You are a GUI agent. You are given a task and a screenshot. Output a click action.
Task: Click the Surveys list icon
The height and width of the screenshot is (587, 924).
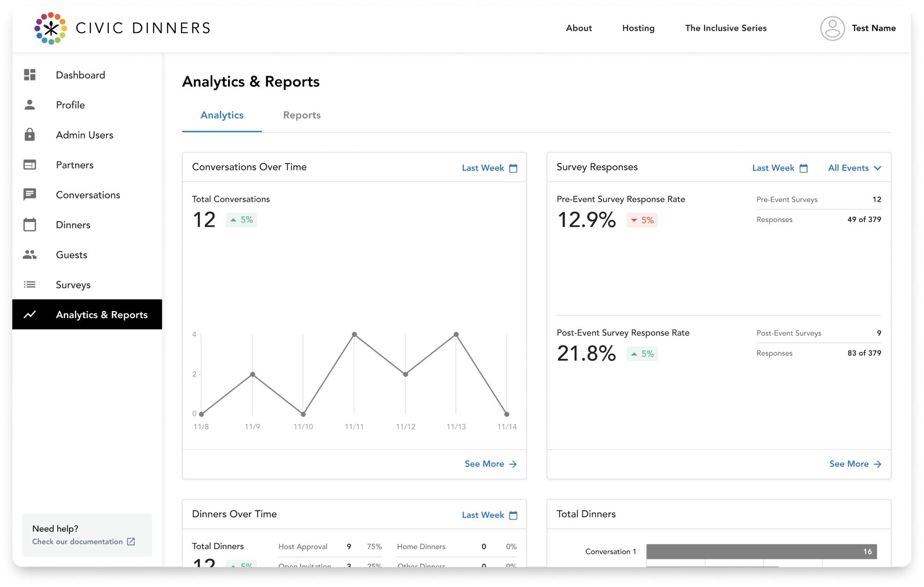coord(30,285)
